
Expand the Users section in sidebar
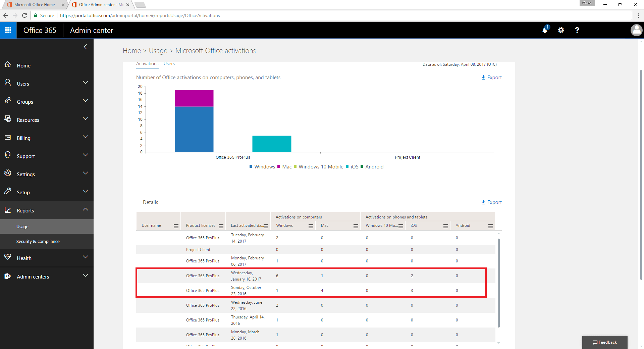[86, 82]
